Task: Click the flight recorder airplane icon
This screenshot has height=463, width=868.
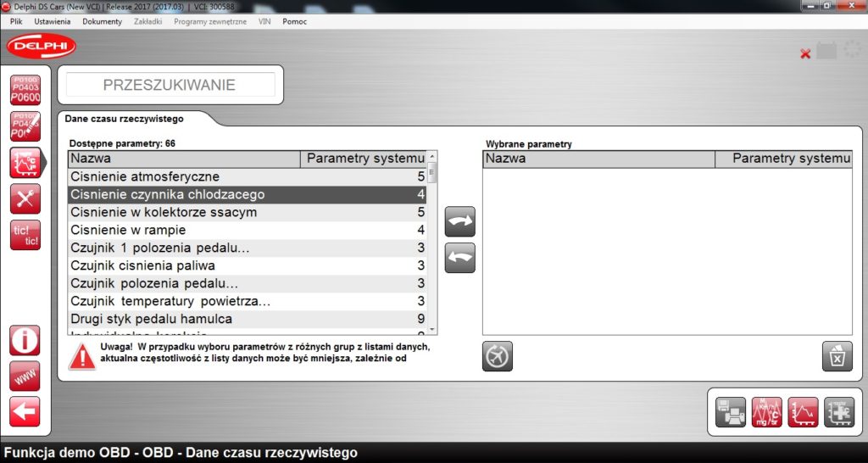Action: click(497, 356)
